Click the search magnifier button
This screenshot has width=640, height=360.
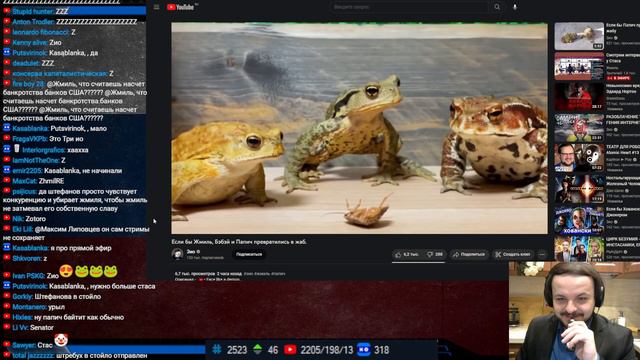pos(497,7)
